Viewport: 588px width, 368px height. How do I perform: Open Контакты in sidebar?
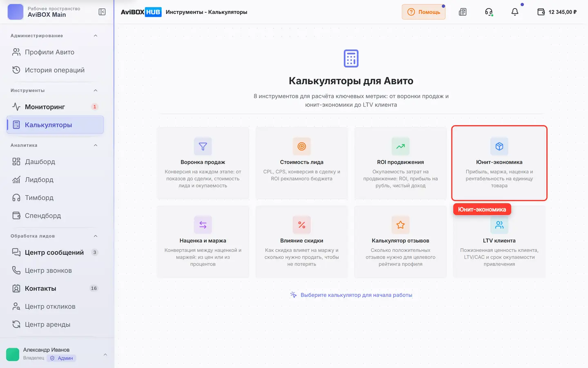click(55, 288)
